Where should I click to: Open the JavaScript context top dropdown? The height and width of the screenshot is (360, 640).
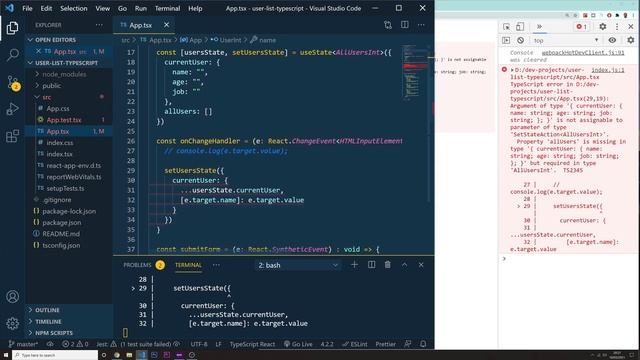[566, 40]
